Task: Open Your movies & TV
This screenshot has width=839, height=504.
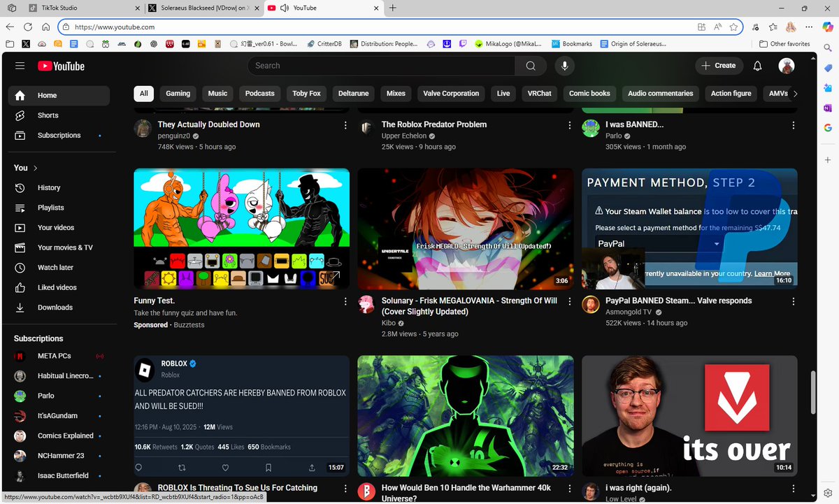Action: click(x=59, y=247)
